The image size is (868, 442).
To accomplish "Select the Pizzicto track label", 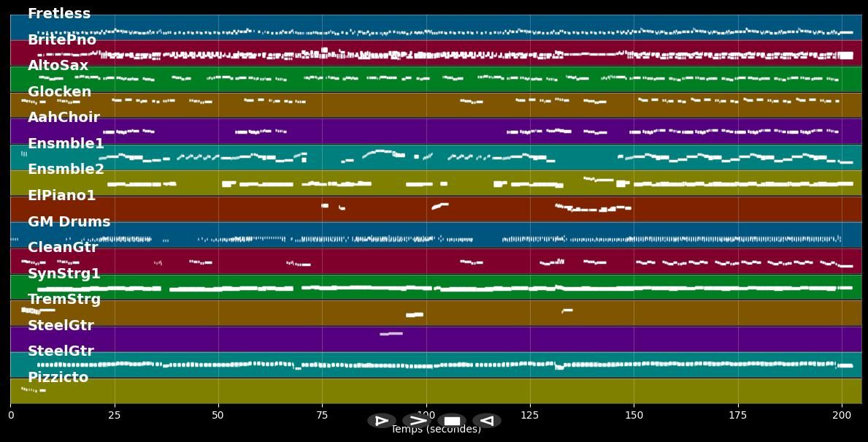I will [58, 378].
